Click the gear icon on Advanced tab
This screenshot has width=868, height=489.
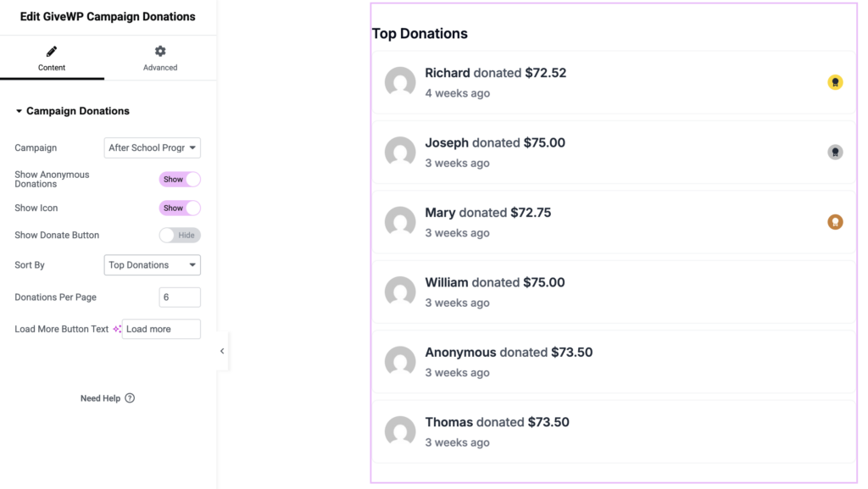point(160,52)
